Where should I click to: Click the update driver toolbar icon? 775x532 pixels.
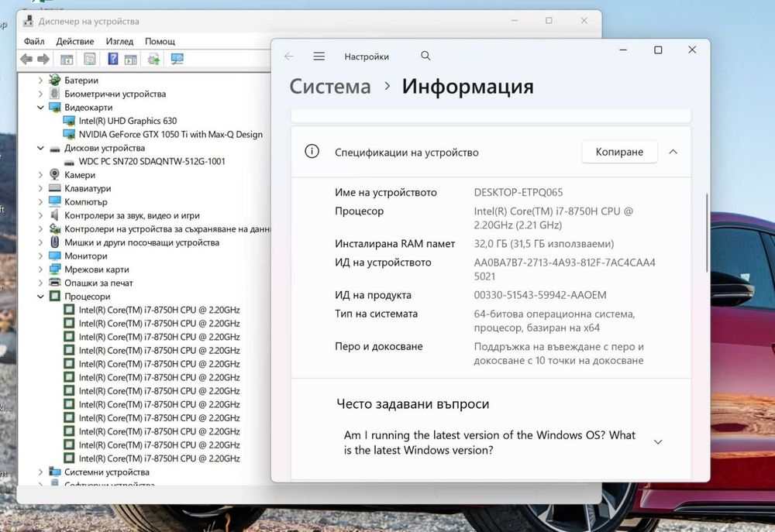coord(153,60)
